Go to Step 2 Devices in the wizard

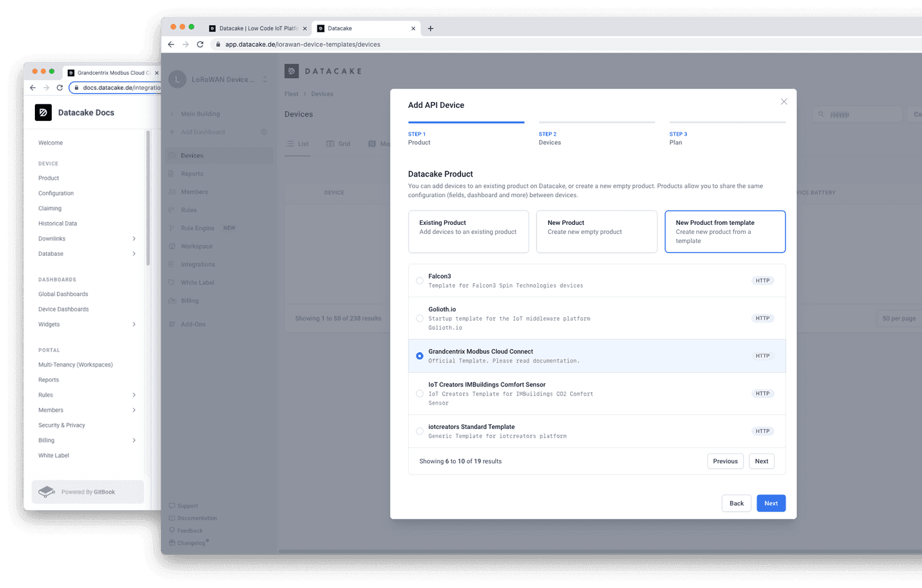pyautogui.click(x=597, y=134)
